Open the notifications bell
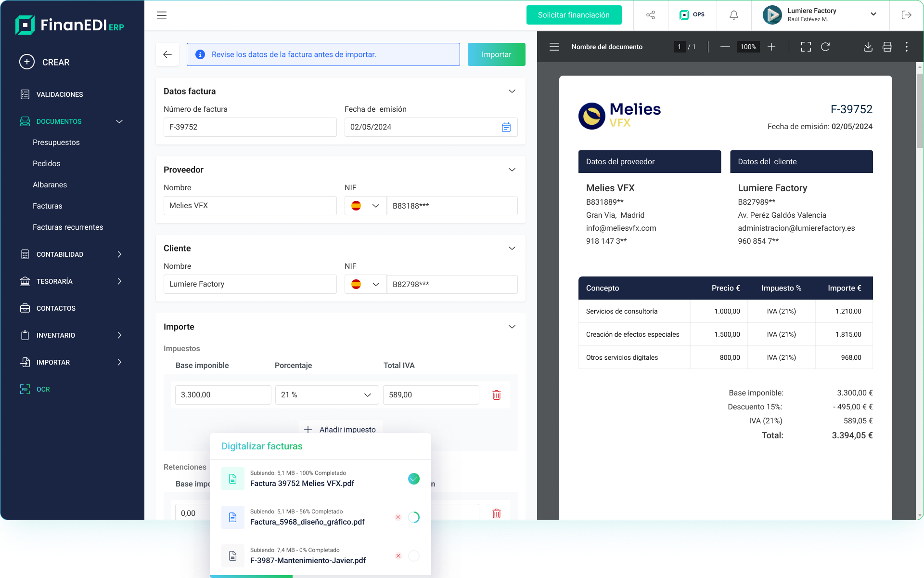924x578 pixels. pos(733,15)
